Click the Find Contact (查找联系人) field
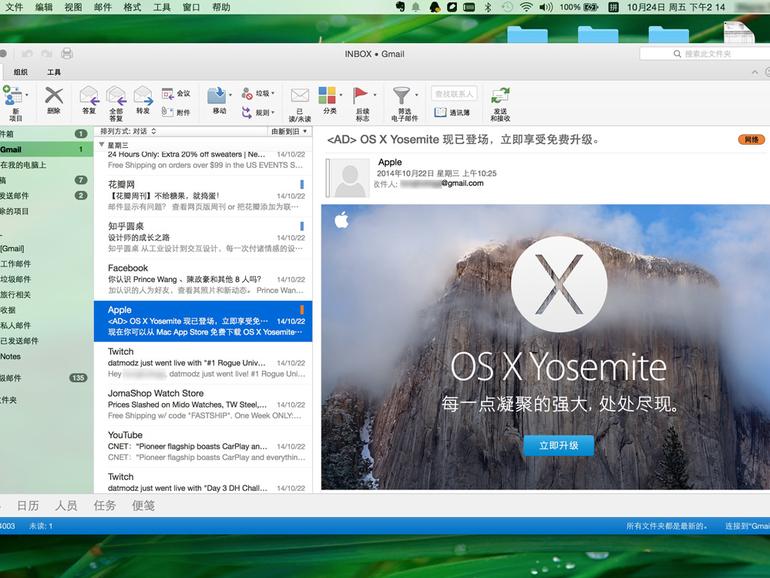Screen dimensions: 770x578 click(454, 93)
